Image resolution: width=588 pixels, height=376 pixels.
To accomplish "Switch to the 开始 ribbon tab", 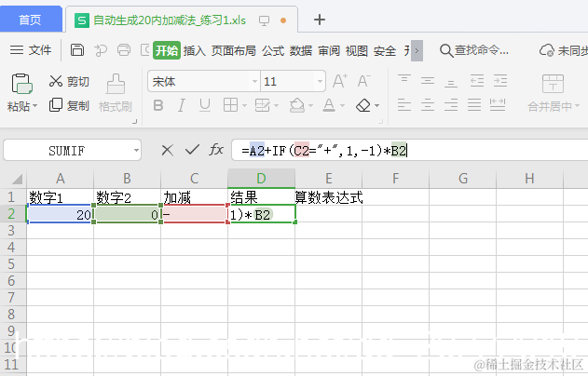I will click(x=167, y=50).
